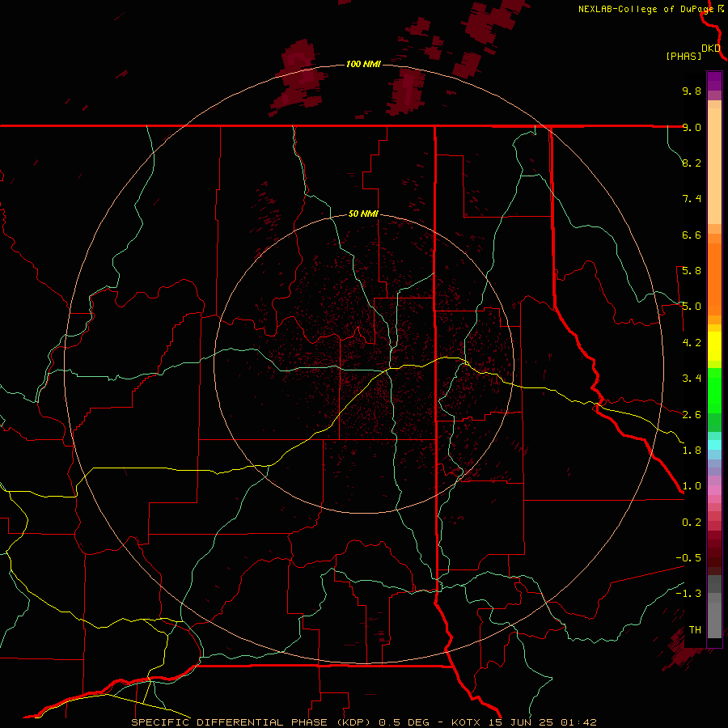Select the 4.2 value on the color scale

(x=692, y=343)
